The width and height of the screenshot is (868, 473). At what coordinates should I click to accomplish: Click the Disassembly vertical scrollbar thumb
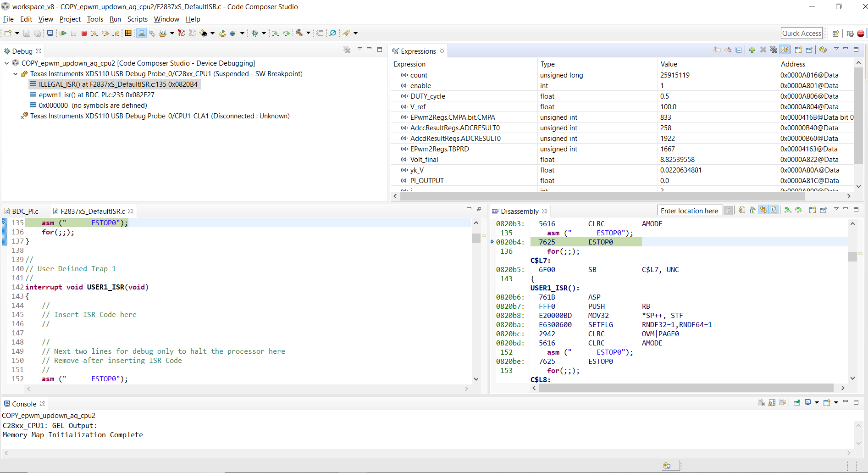(852, 256)
